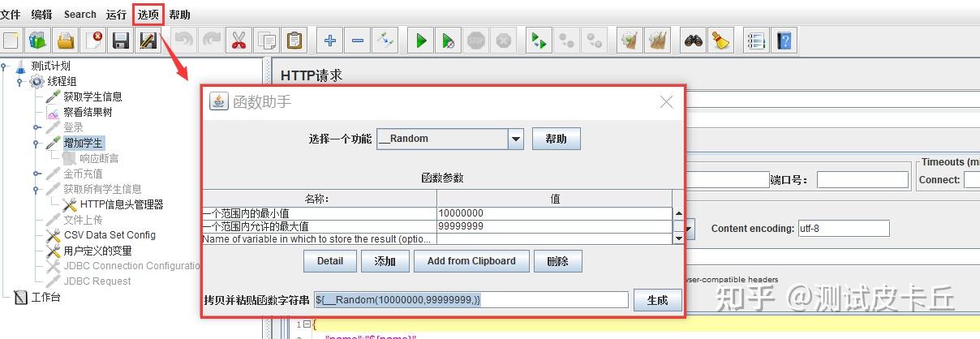Click the Save As toolbar icon
Screen dimensions: 980x339
pos(148,40)
